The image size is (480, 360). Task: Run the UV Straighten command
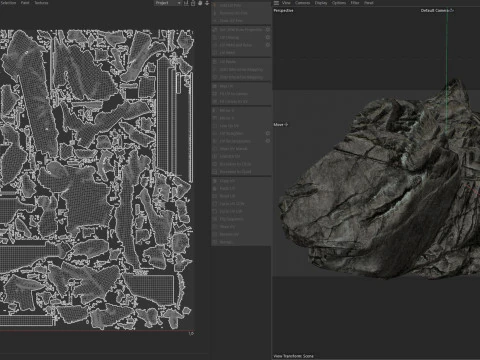coord(238,133)
